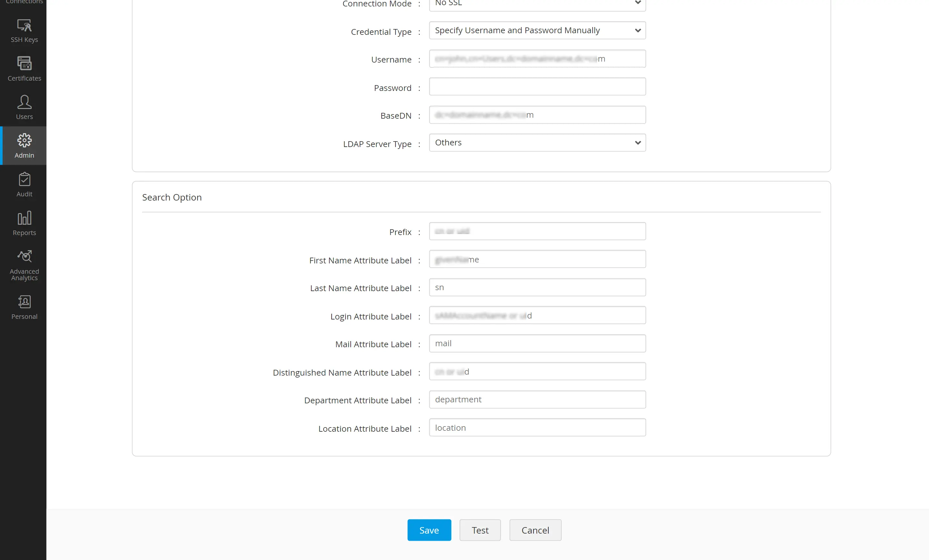Click the Save button

pyautogui.click(x=429, y=530)
